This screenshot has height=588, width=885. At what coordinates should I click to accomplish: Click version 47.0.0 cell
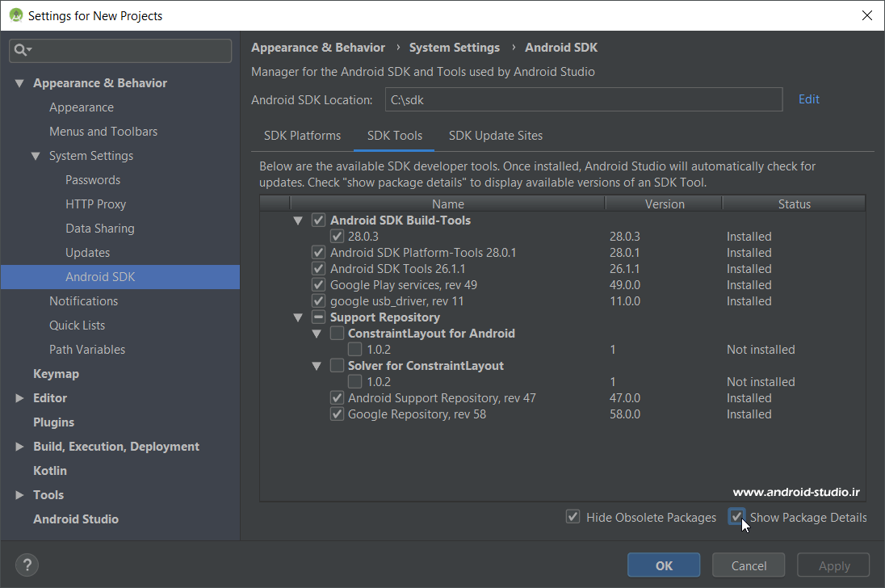[x=625, y=398]
